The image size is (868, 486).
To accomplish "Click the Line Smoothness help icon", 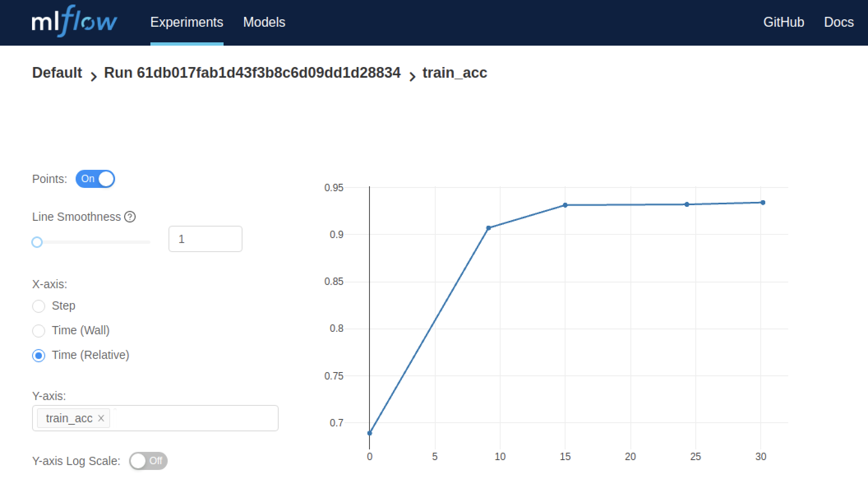I will (130, 217).
